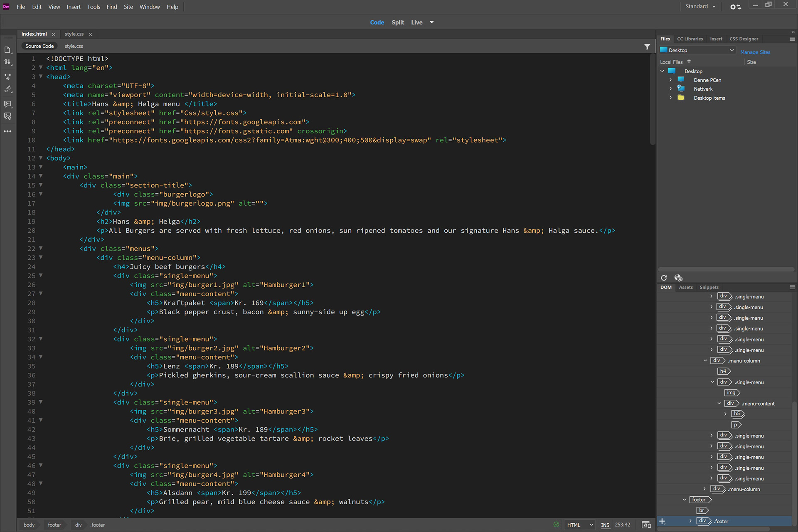Switch to CC Libraries tab
The height and width of the screenshot is (532, 798).
coord(690,39)
